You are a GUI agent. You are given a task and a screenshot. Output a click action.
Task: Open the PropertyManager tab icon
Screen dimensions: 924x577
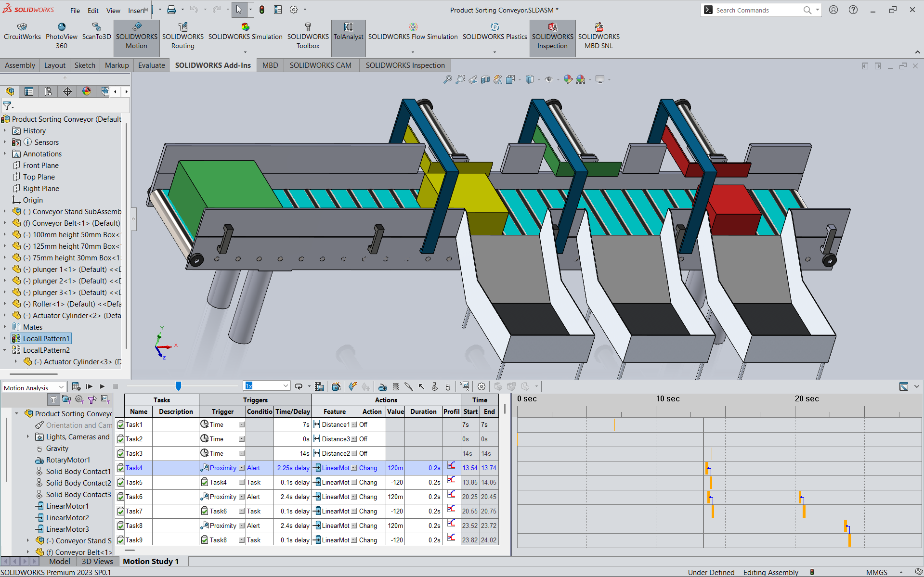coord(29,91)
